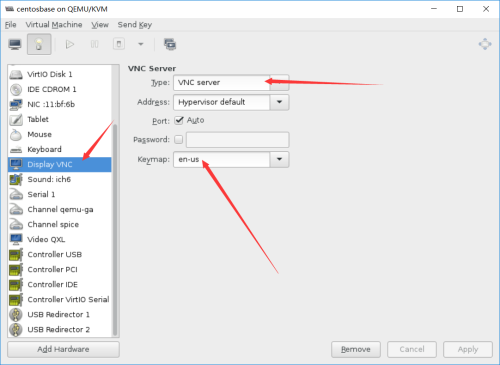Viewport: 500px width, 365px height.
Task: Select NIC :11:bf:6b network device
Action: (60, 104)
